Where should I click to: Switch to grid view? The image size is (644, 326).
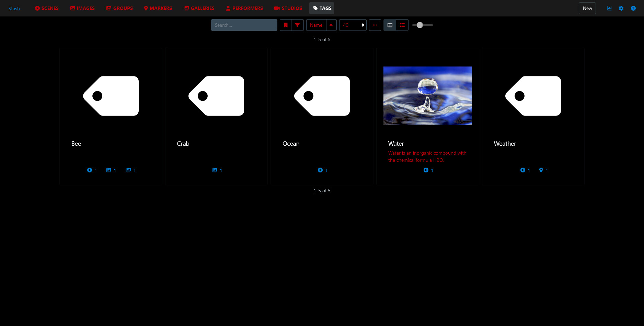click(x=390, y=25)
